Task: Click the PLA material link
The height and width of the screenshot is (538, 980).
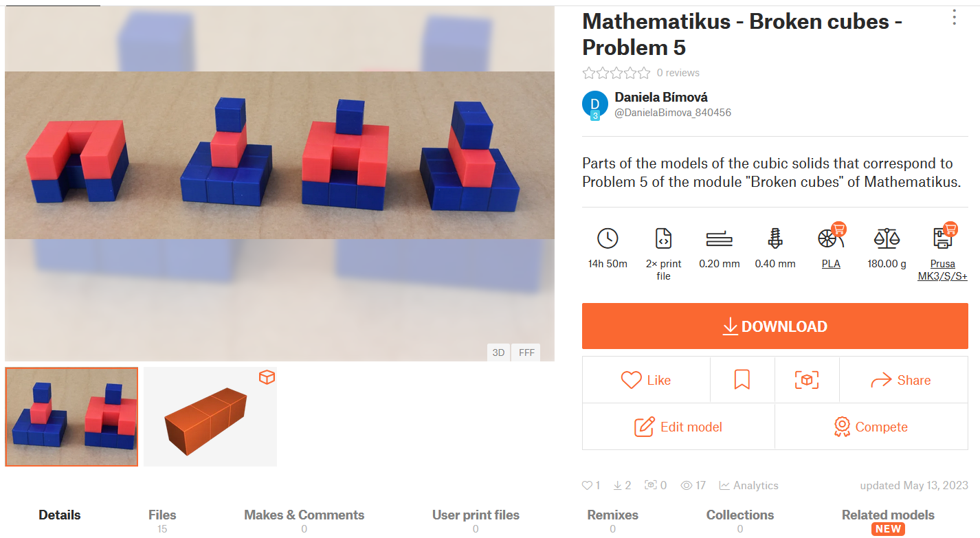Action: coord(831,264)
